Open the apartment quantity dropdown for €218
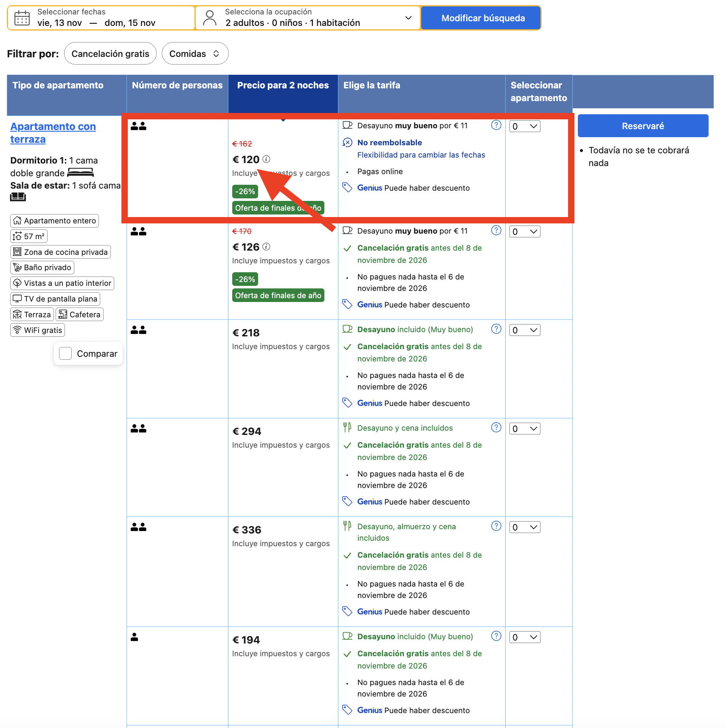The image size is (726, 728). click(x=525, y=330)
